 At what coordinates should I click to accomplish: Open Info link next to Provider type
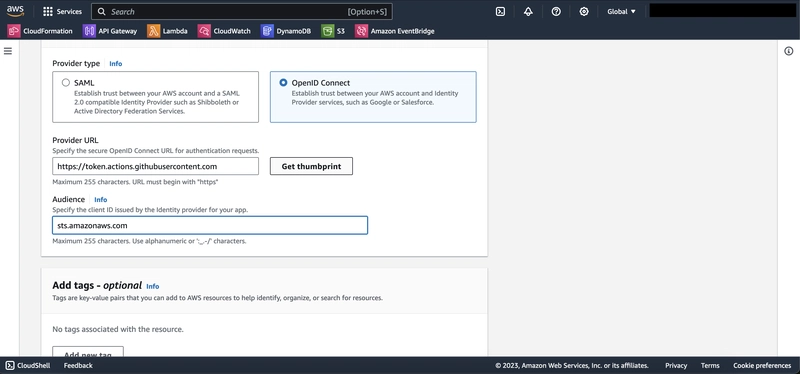pyautogui.click(x=116, y=64)
